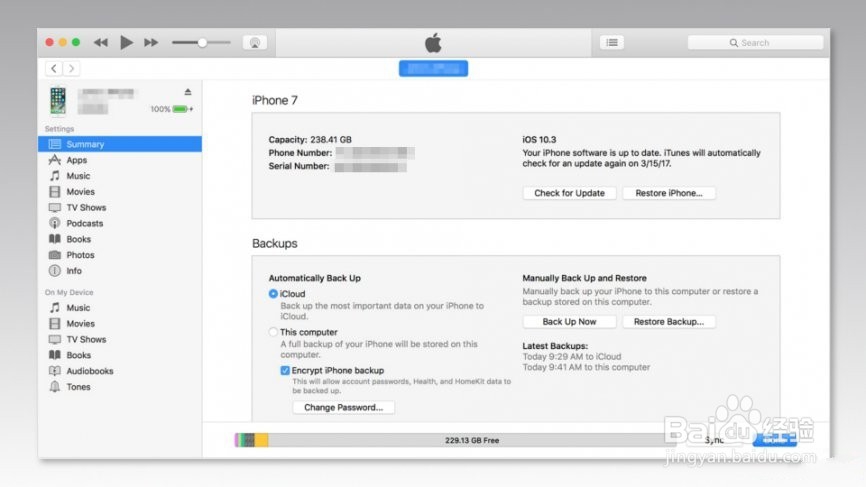Click the Restore iPhone... button
866x487 pixels.
tap(669, 193)
